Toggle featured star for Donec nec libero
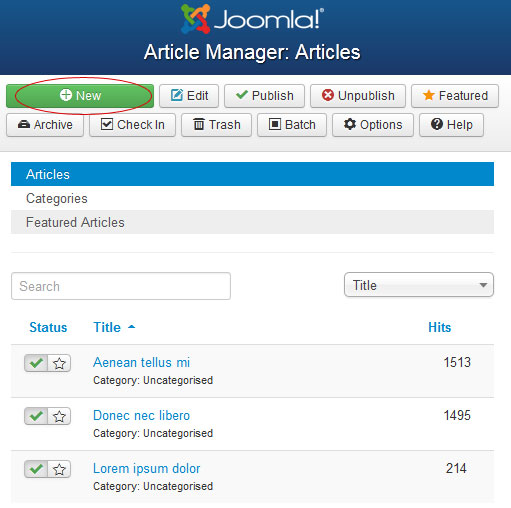Screen dimensions: 511x508 (x=59, y=416)
